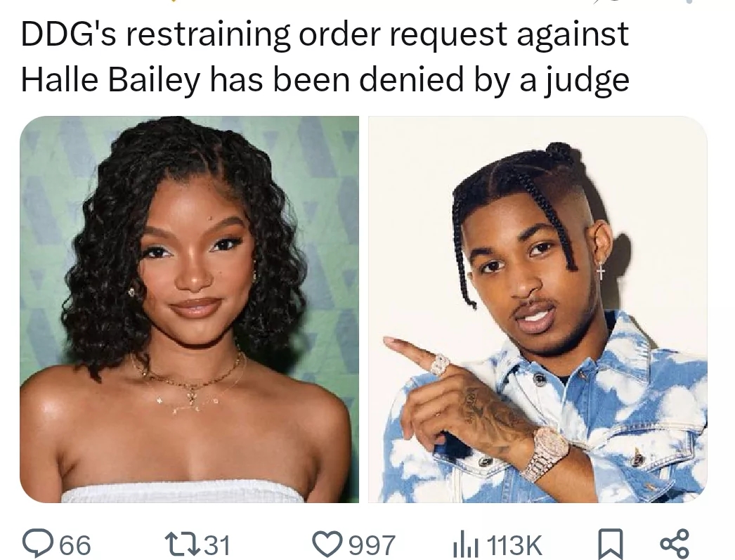
Task: Open the left photo of Halle Bailey
Action: (x=190, y=309)
